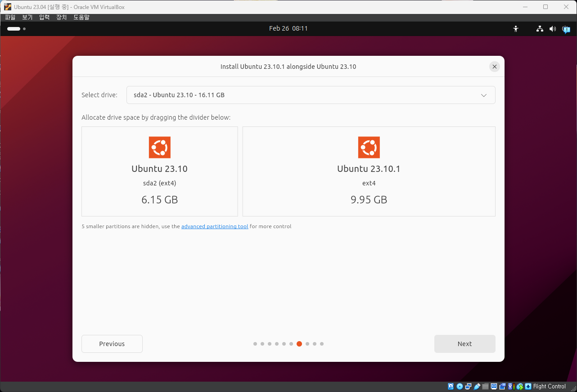
Task: Go back with the Previous button
Action: point(112,344)
